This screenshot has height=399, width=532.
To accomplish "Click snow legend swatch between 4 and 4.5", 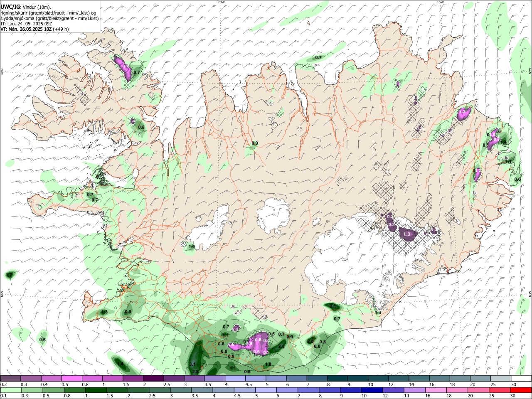I will (235, 378).
